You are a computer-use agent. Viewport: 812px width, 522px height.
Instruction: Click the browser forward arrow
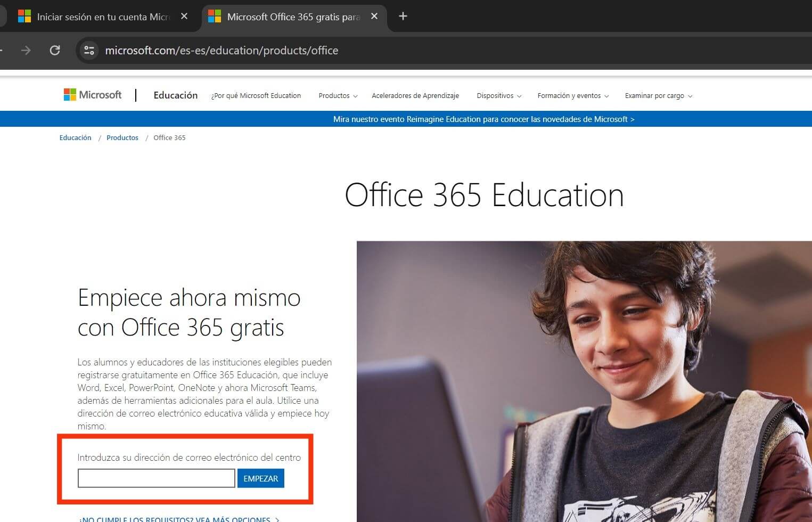click(26, 51)
